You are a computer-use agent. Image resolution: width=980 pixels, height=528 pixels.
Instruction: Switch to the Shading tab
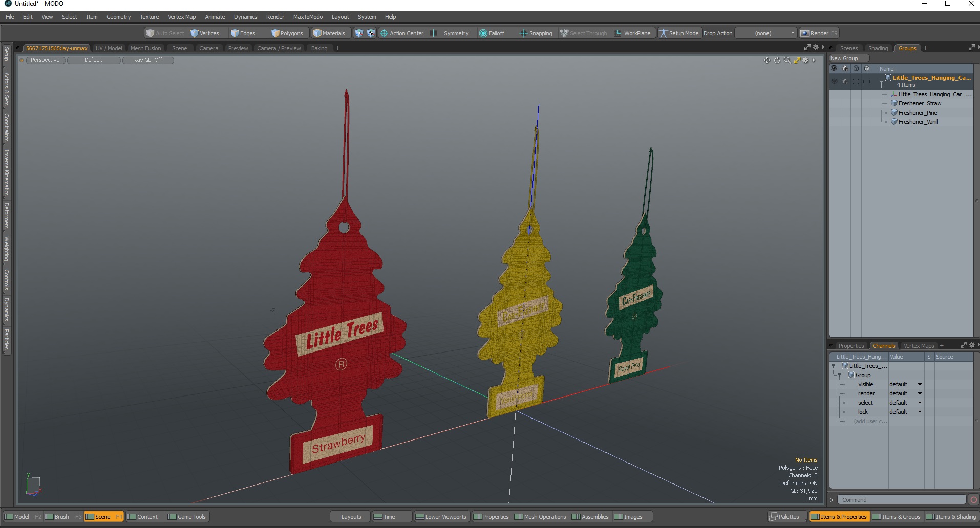point(878,48)
